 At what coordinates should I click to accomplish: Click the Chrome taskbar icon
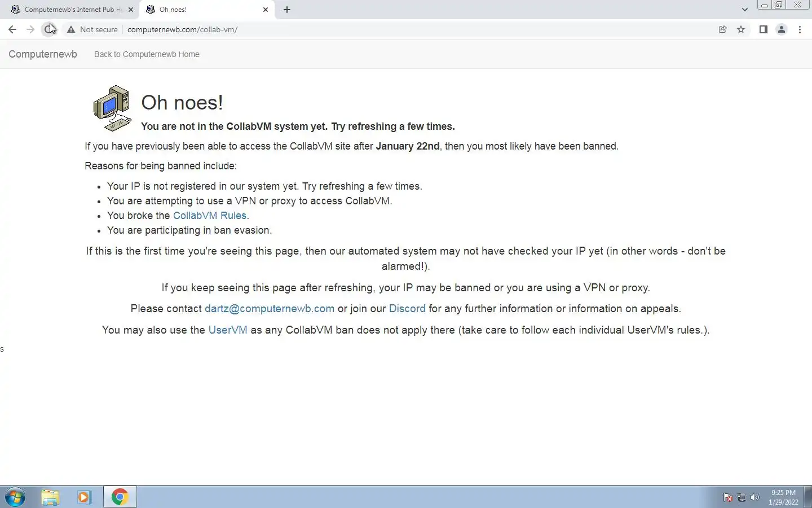tap(120, 497)
